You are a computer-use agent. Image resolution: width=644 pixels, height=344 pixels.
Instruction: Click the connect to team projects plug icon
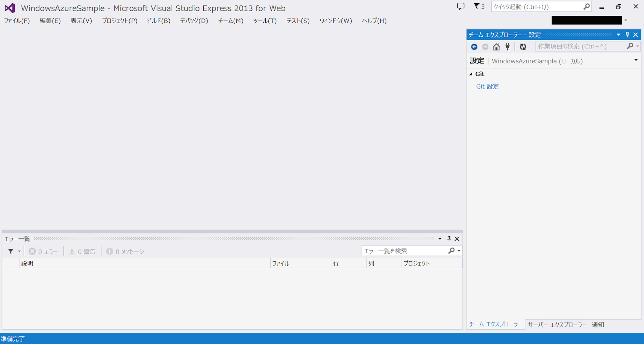click(507, 47)
